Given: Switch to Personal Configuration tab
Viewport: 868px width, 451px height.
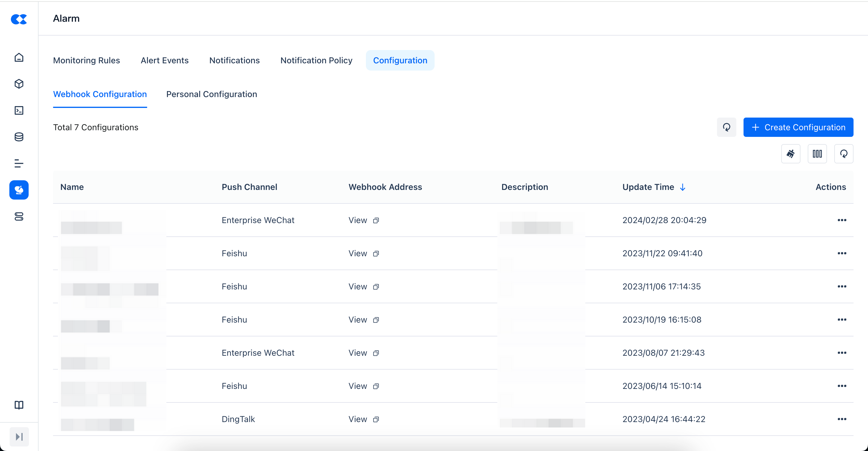Looking at the screenshot, I should click(x=212, y=94).
